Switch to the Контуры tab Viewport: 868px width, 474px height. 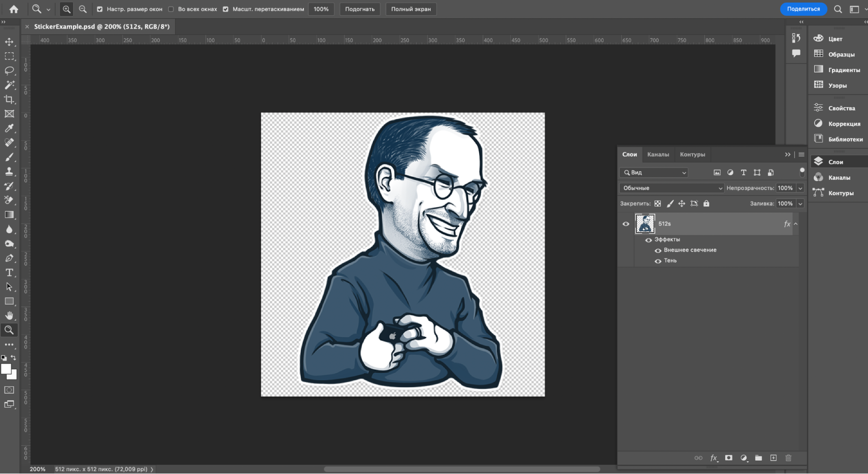click(692, 154)
